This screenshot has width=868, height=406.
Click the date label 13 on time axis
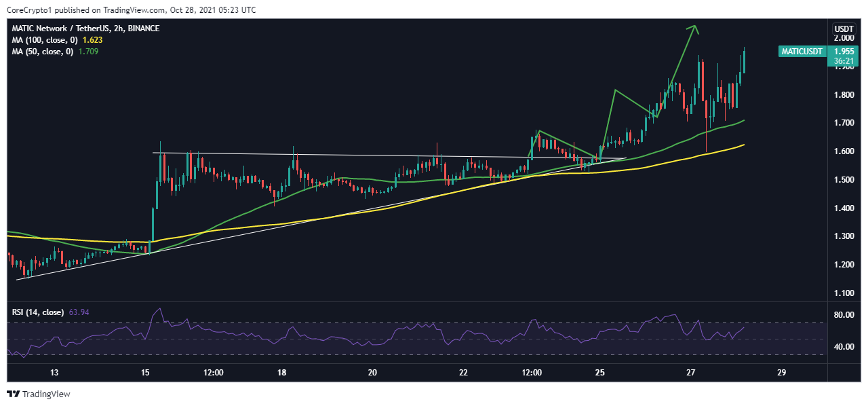coord(54,373)
